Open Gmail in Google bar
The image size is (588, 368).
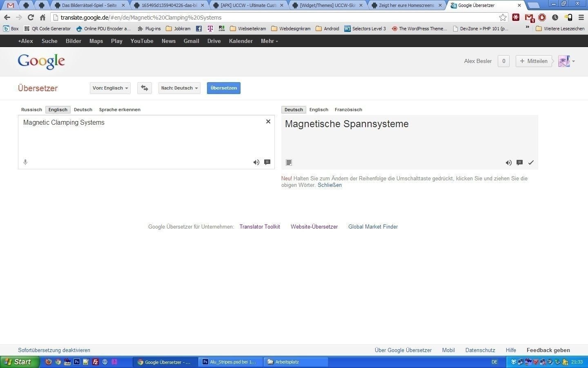(x=191, y=41)
